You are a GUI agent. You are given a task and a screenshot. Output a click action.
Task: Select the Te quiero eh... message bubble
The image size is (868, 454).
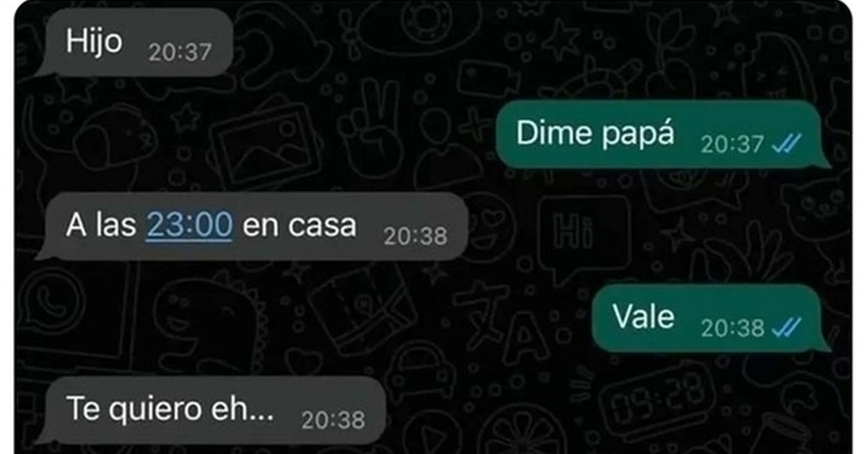pos(211,410)
